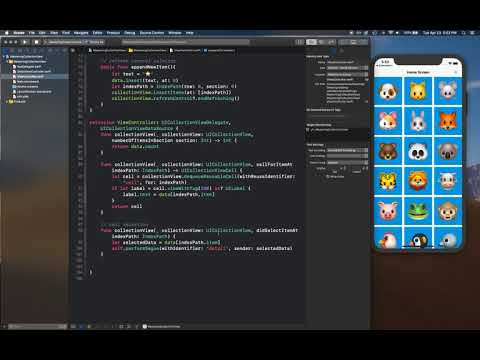Select DetailViewController.swift in the navigator
Viewport: 480px width, 360px height.
click(32, 72)
